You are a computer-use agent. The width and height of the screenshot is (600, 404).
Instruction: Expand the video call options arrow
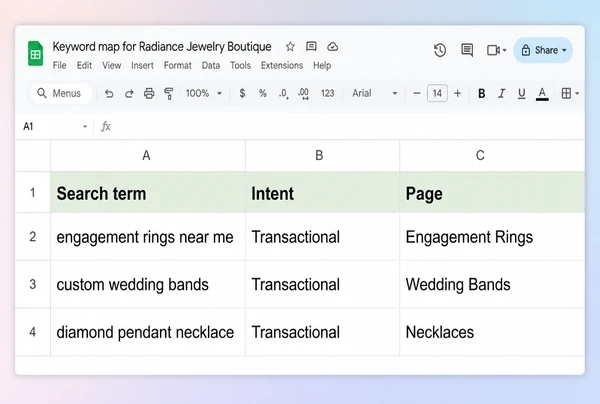click(x=504, y=50)
